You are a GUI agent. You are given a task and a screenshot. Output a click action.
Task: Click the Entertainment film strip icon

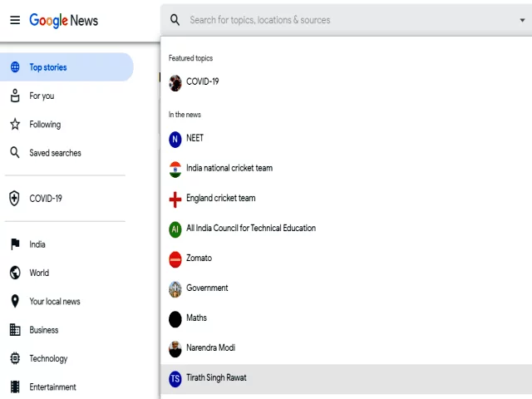pos(15,387)
